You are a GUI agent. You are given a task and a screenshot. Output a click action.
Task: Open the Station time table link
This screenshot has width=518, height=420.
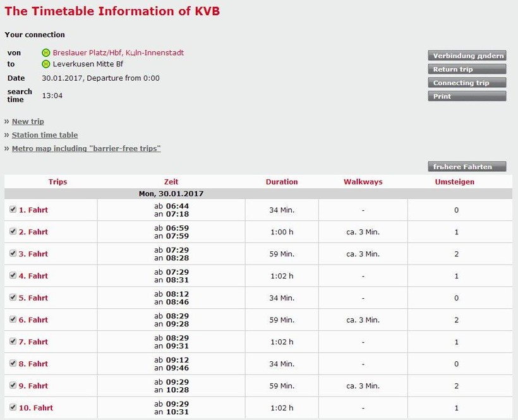[45, 135]
